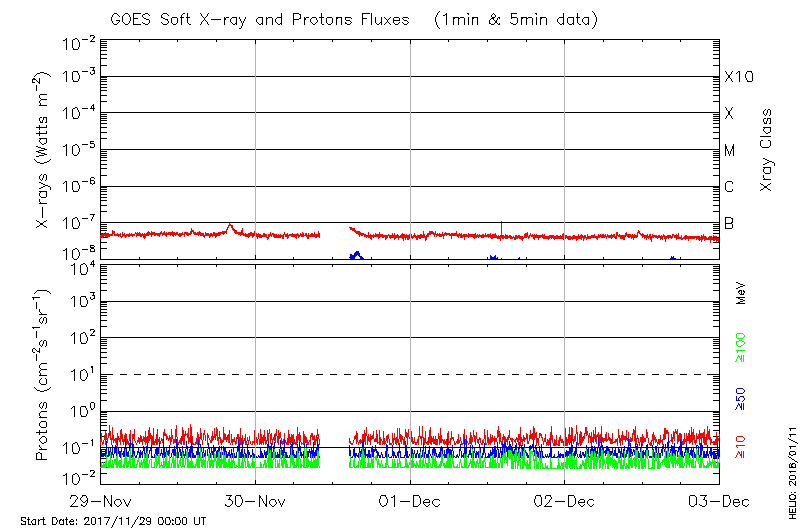The image size is (800, 530).
Task: Click the 30-Nov date tick label
Action: pyautogui.click(x=256, y=499)
